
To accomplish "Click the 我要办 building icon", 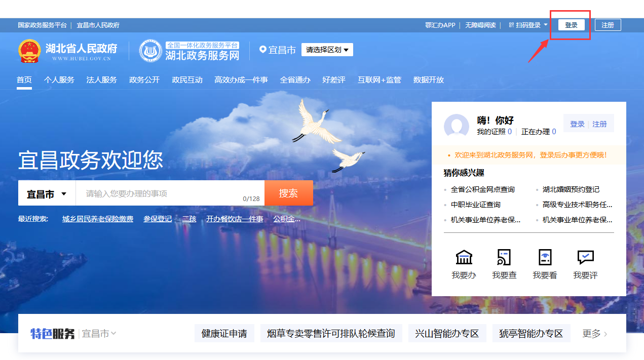I will pos(464,257).
